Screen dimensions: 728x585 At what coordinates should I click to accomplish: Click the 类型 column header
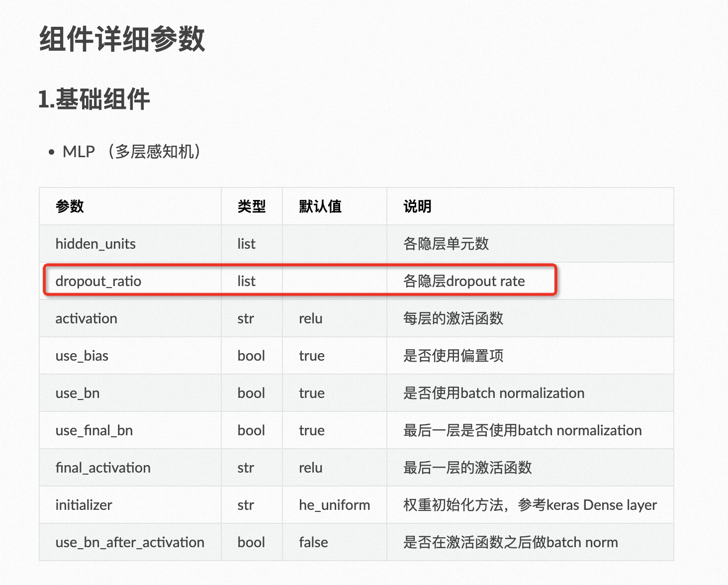pos(252,206)
